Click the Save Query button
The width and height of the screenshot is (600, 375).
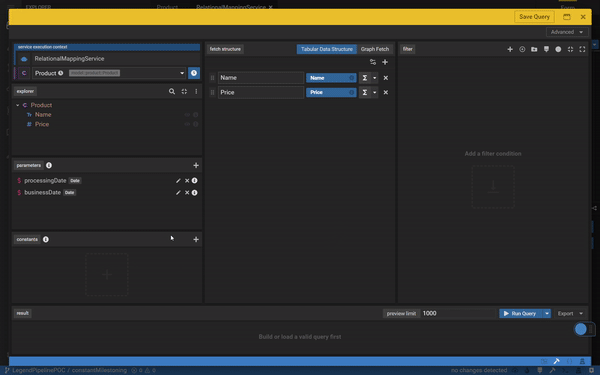click(534, 17)
